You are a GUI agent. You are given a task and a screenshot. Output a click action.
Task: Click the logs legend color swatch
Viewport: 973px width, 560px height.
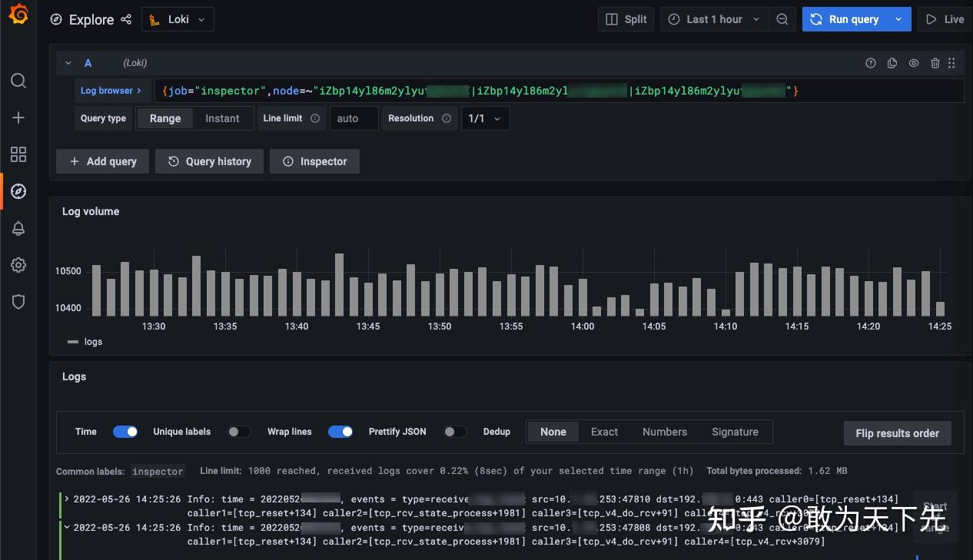coord(73,342)
